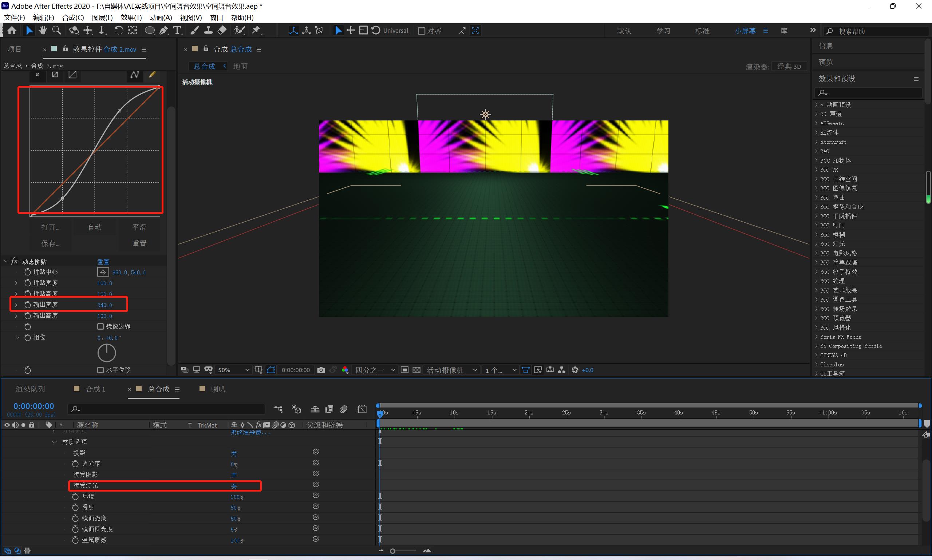Viewport: 932px width, 560px height.
Task: Select the Type text tool
Action: point(177,31)
